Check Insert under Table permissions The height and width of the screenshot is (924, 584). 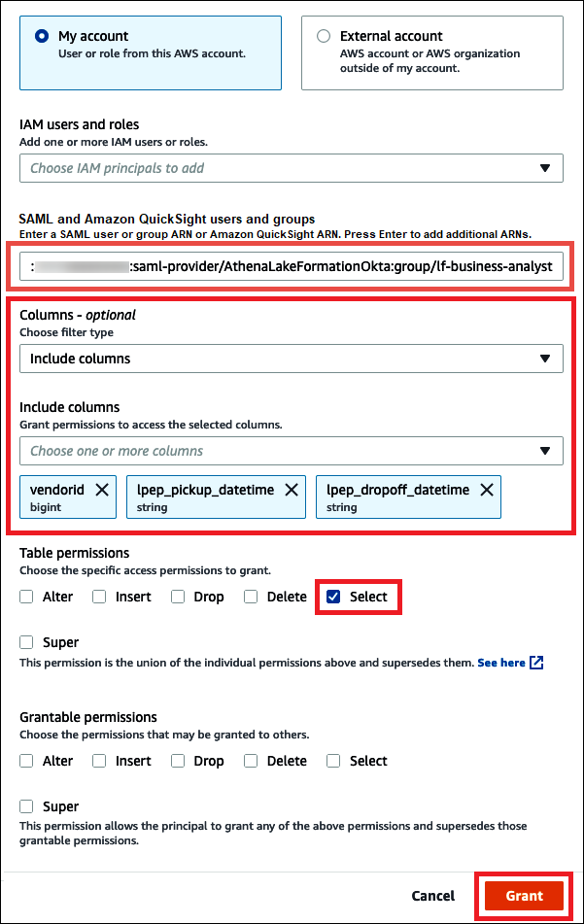[101, 596]
